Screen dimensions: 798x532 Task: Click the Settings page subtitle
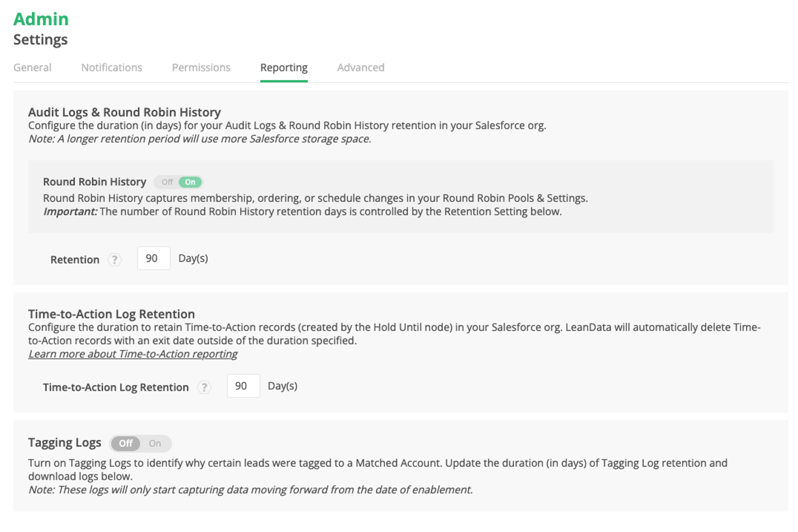pos(40,40)
